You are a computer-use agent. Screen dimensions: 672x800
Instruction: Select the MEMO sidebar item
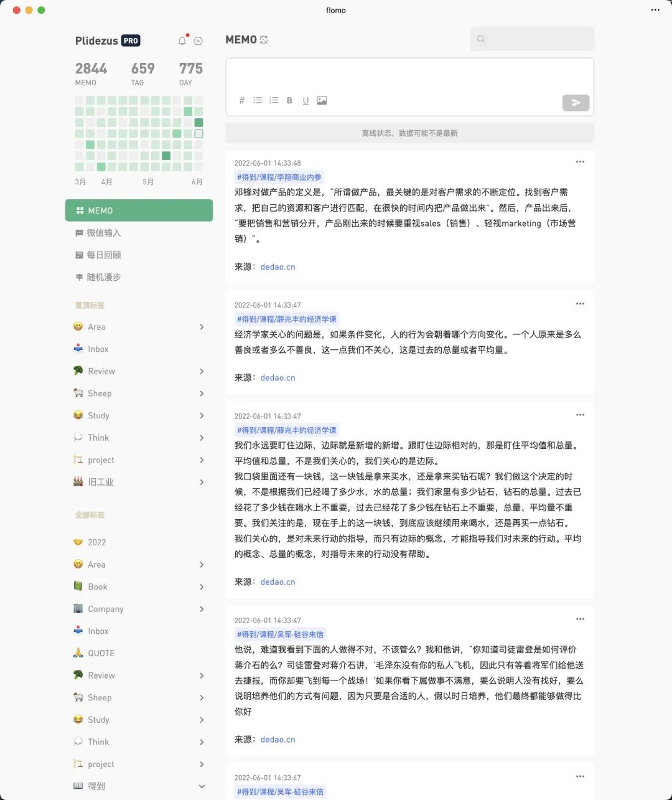pyautogui.click(x=139, y=210)
